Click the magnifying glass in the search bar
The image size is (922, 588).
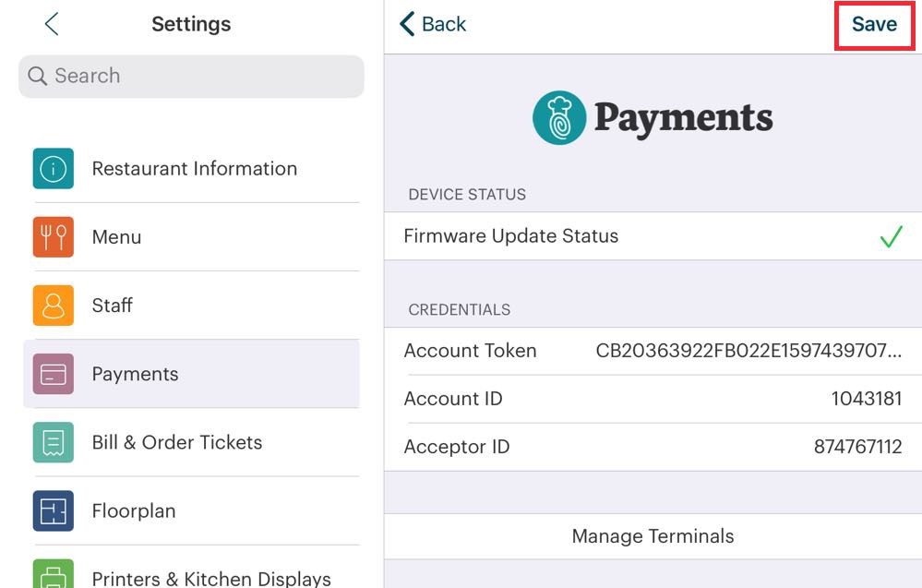(37, 76)
